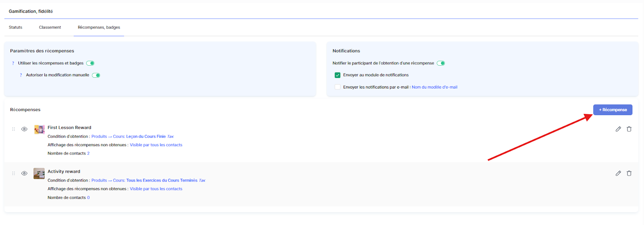644x225 pixels.
Task: Grab the drag handle of First Lesson Reward
Action: pos(13,129)
